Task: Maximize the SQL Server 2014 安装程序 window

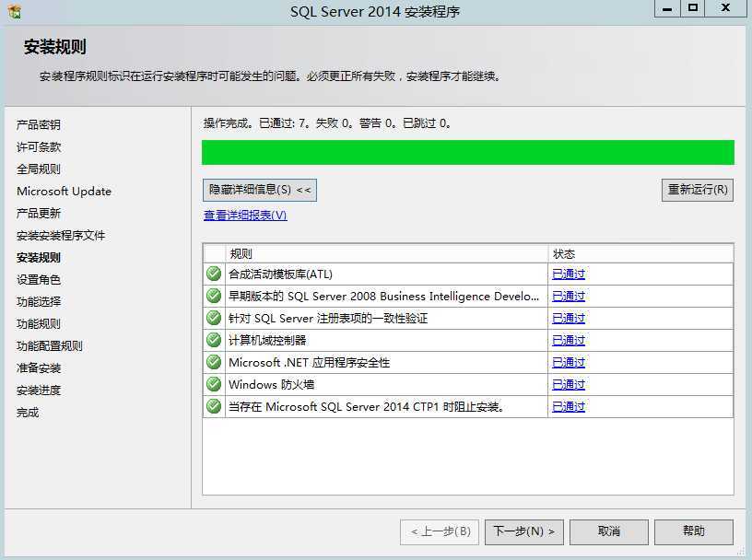Action: (x=692, y=8)
